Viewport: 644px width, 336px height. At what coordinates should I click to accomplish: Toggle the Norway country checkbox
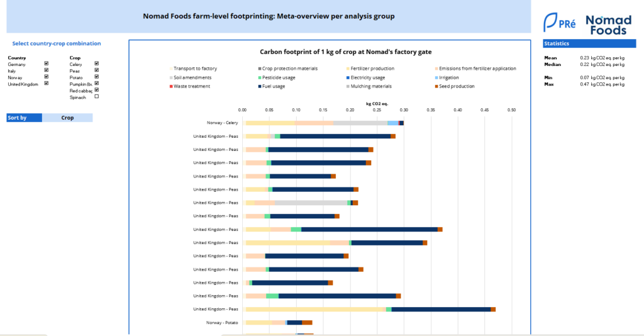point(47,77)
